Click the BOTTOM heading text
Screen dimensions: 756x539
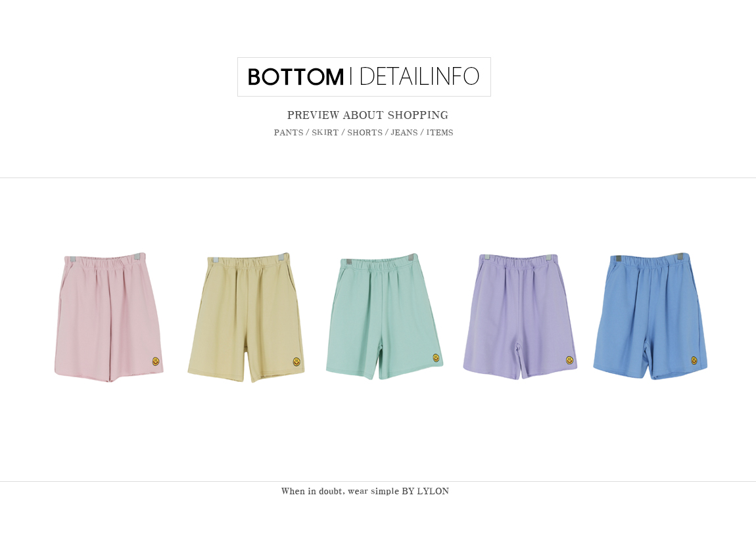pos(296,77)
